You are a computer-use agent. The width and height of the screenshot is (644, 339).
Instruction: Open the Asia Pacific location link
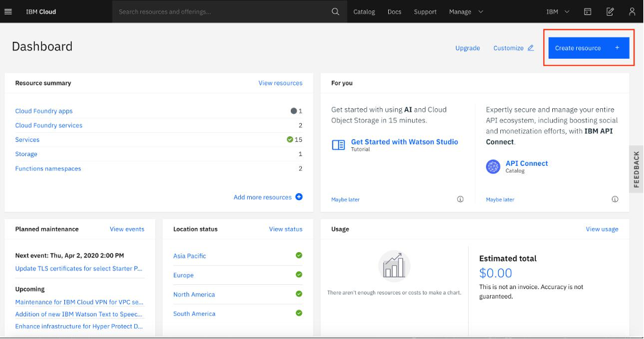click(x=190, y=255)
